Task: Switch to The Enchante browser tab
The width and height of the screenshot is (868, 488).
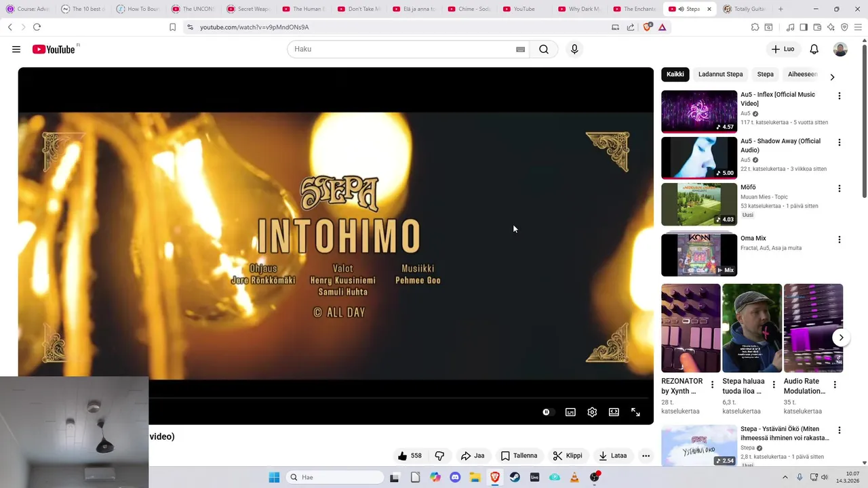Action: (635, 9)
